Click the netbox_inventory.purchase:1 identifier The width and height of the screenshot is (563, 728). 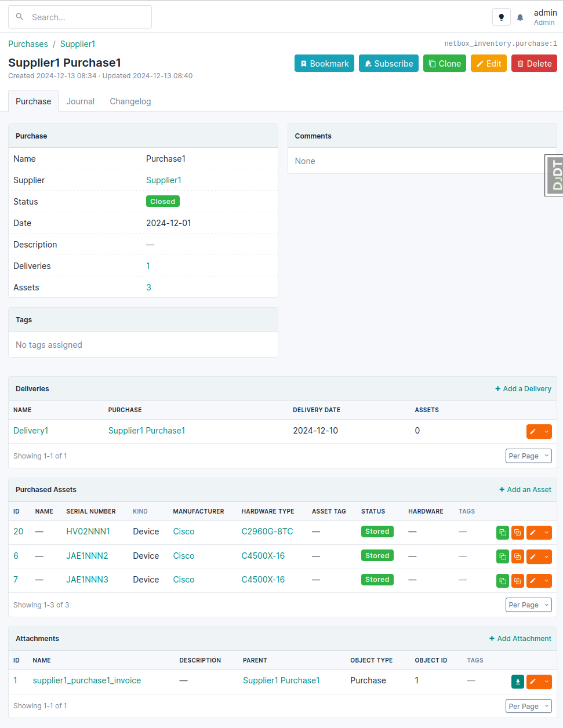(500, 43)
